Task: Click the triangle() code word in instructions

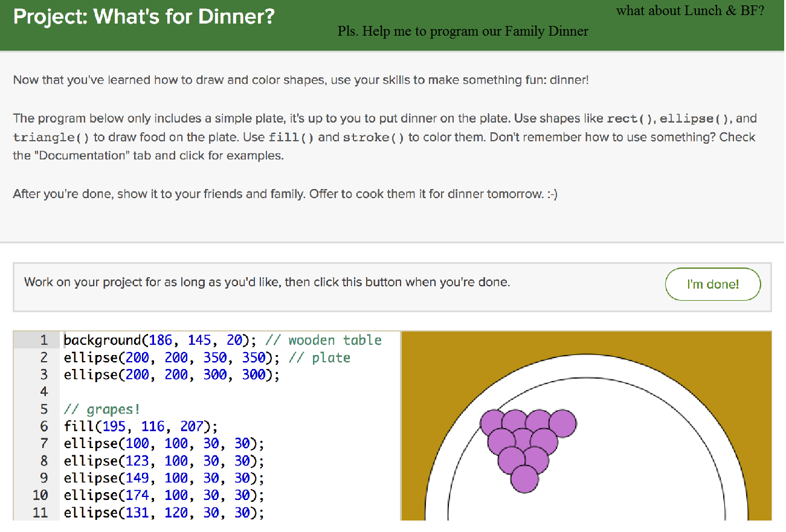Action: (51, 138)
